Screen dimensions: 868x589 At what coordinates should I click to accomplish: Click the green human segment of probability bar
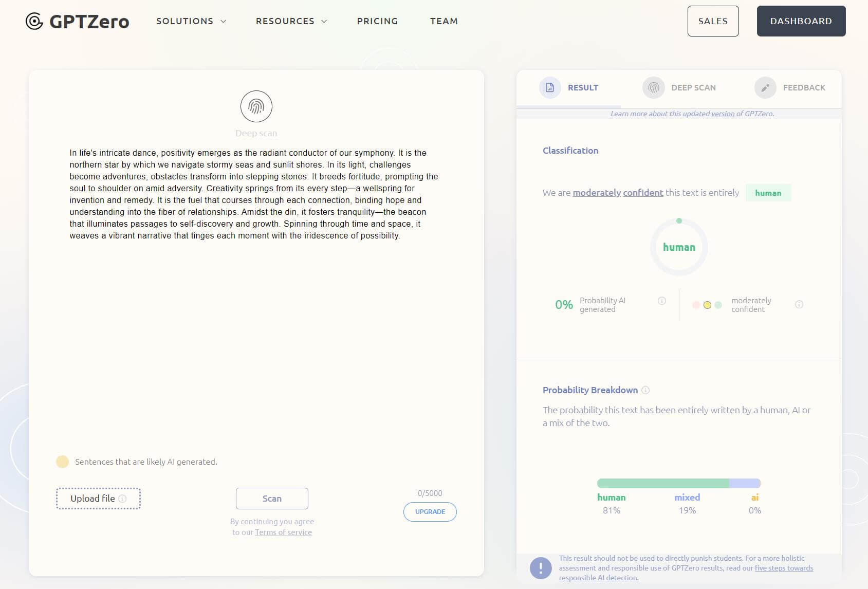click(663, 483)
